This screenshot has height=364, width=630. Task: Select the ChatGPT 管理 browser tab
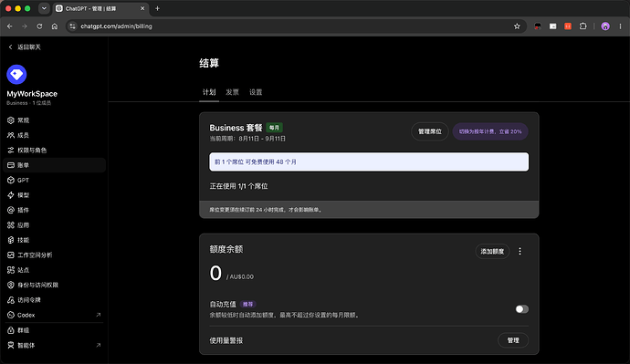[x=100, y=8]
